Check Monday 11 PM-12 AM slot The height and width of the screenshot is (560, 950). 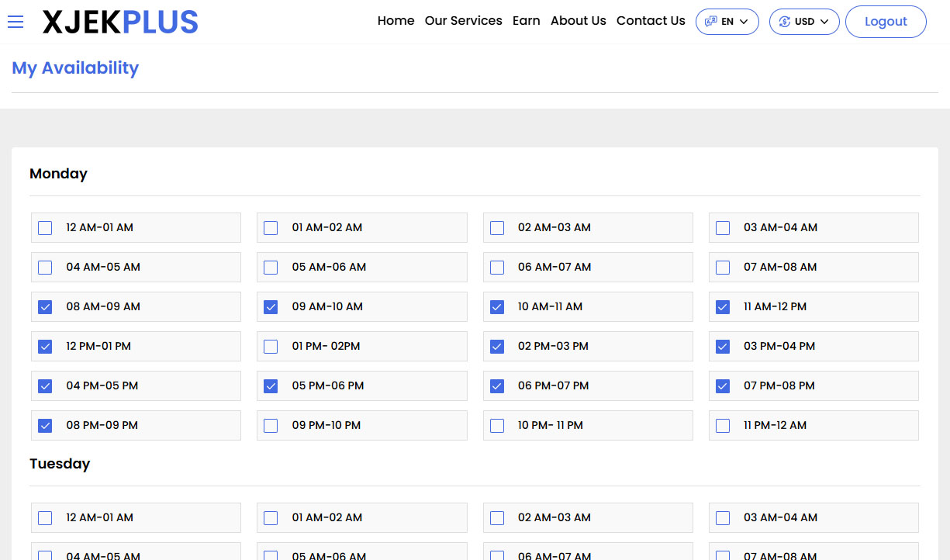coord(722,425)
